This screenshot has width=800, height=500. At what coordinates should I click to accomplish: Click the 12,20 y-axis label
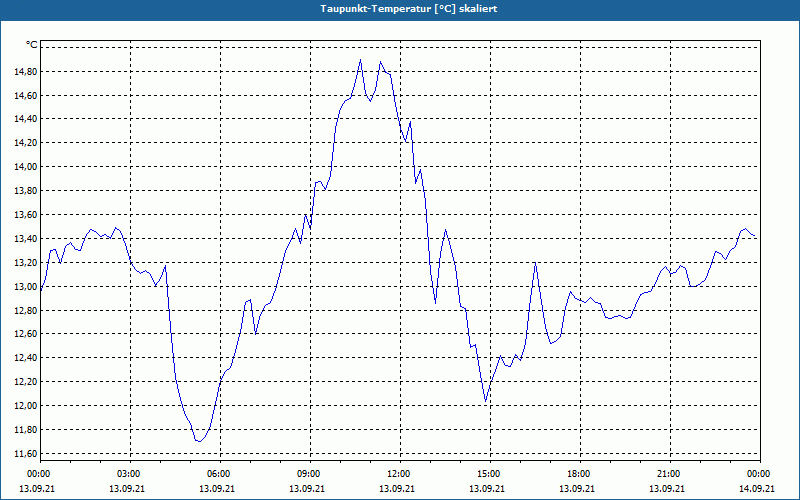click(25, 382)
